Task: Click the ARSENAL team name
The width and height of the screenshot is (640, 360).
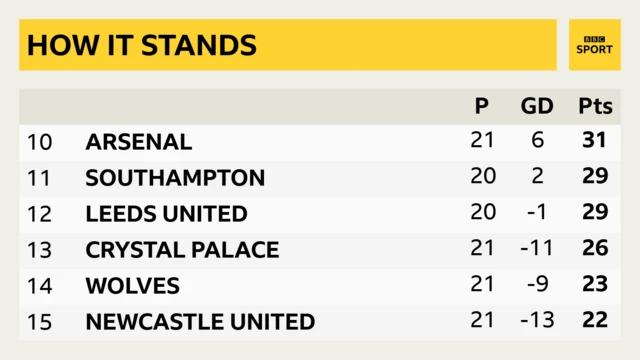Action: 139,142
